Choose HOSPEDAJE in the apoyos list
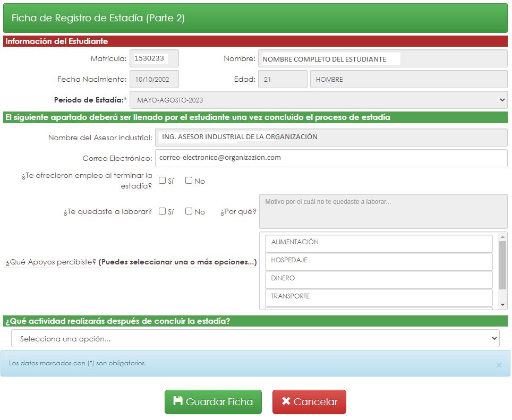The image size is (512, 420). pyautogui.click(x=378, y=261)
